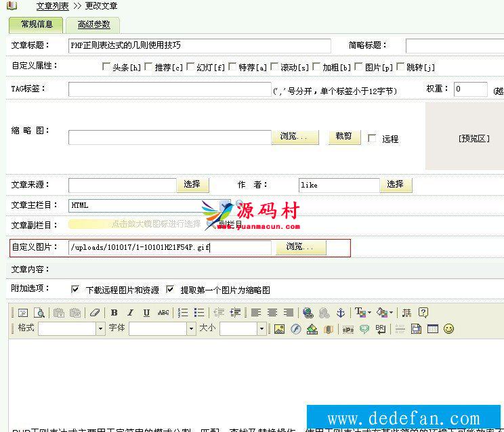Click 选择 button for 文章来源
The width and height of the screenshot is (504, 432).
192,185
